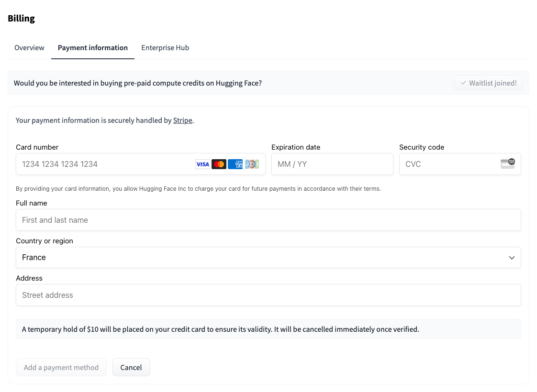
Task: Click the Add a payment method button
Action: pos(61,367)
